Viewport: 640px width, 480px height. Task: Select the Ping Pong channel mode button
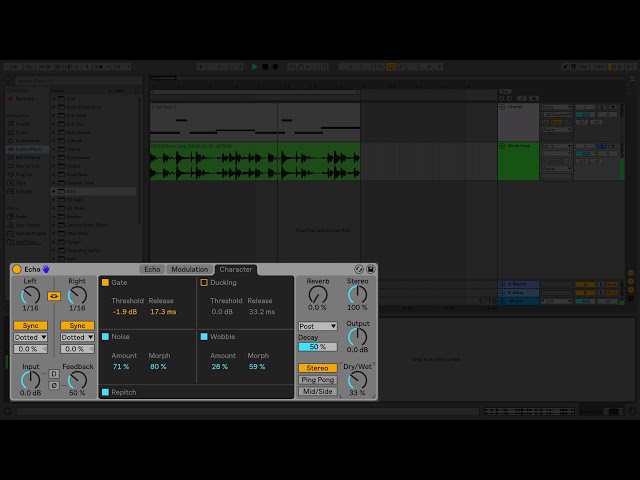318,380
